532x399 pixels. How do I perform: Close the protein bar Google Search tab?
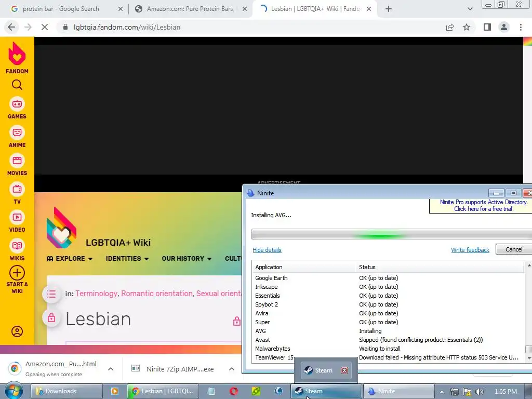click(121, 9)
